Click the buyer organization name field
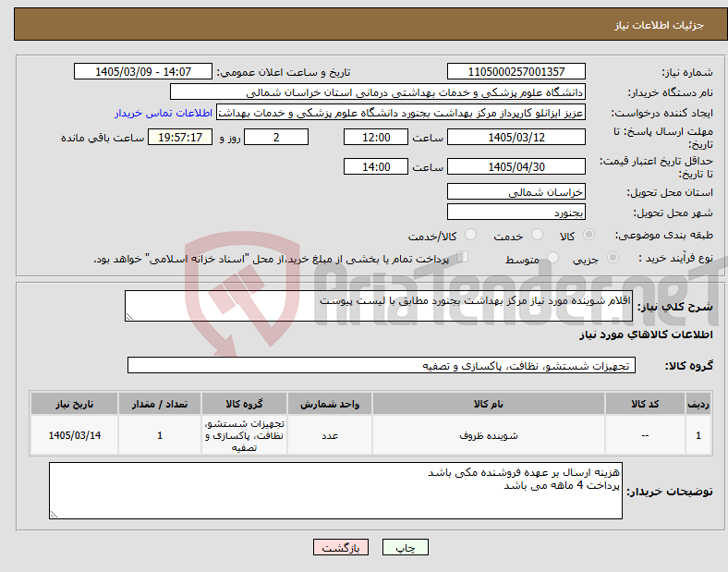The image size is (728, 572). point(378,91)
